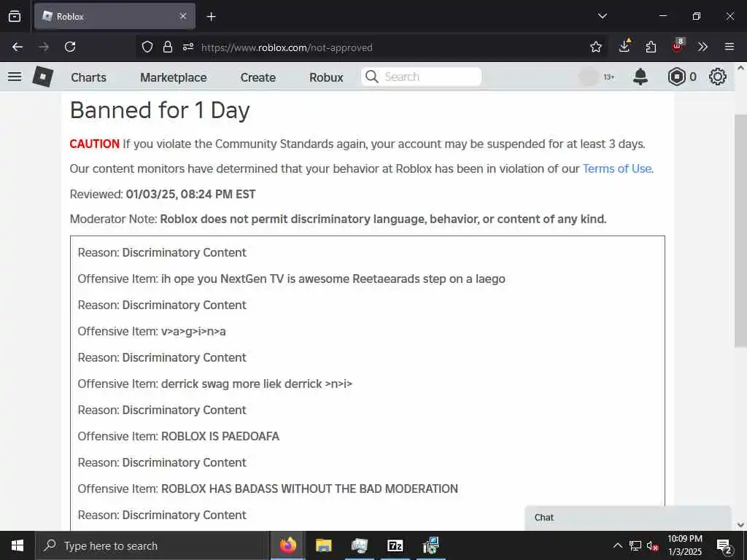View site security padlock info
Viewport: 747px width, 560px height.
tap(167, 47)
